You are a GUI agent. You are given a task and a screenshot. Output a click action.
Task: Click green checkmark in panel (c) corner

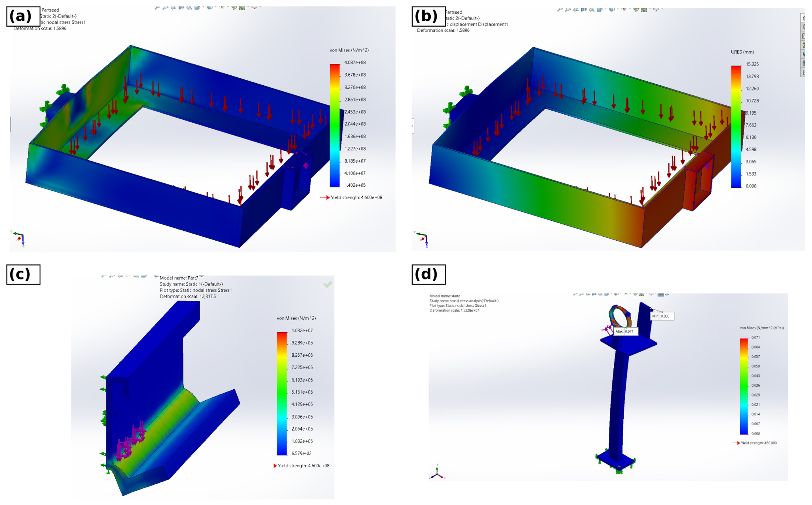coord(328,284)
